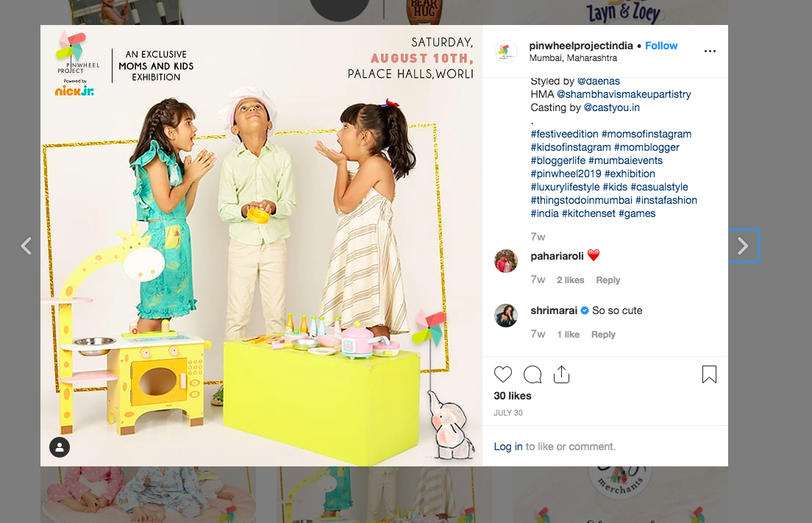Reply to shrimarai's So so cute comment
Image resolution: width=812 pixels, height=523 pixels.
[603, 335]
